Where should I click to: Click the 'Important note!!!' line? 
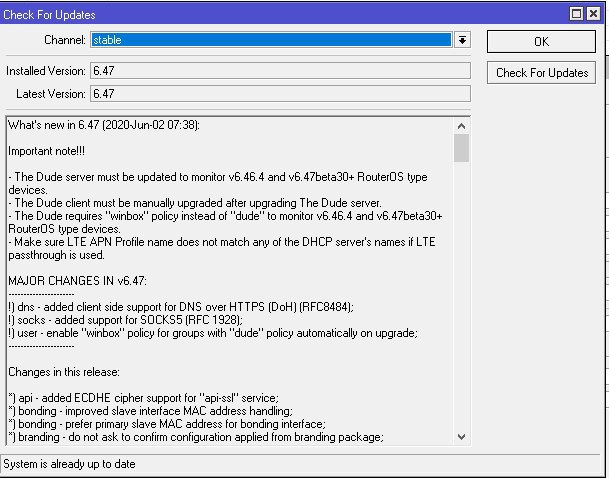click(x=46, y=151)
